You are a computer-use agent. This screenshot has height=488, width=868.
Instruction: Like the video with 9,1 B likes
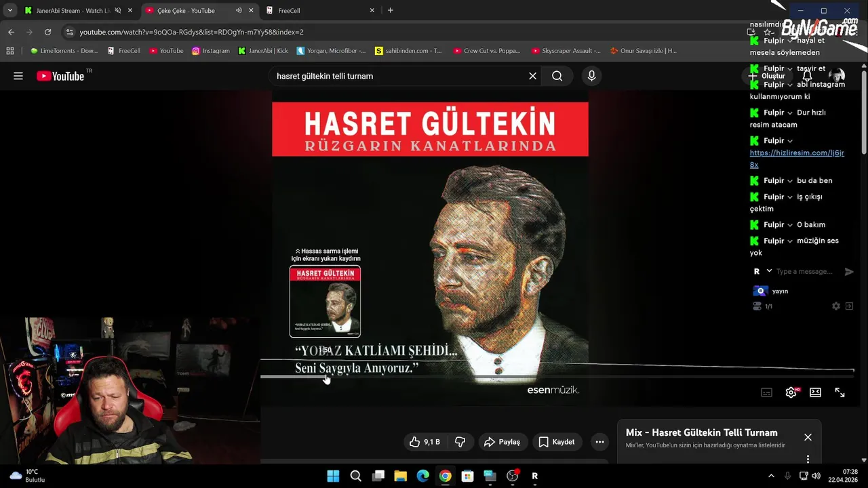[x=425, y=442]
